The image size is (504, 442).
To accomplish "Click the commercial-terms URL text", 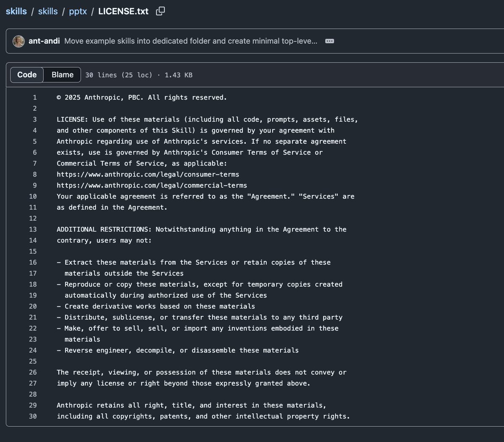I will (x=152, y=185).
